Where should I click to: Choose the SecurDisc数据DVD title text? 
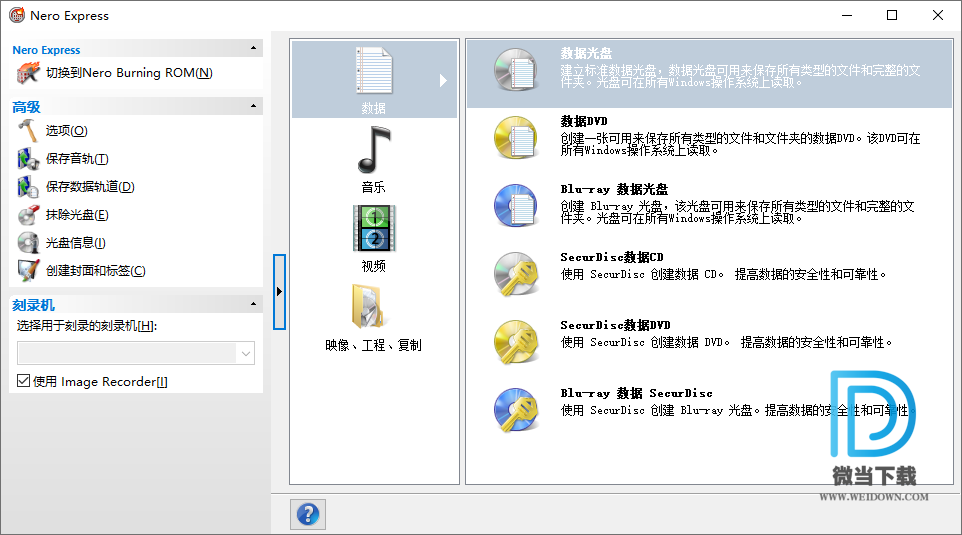tap(615, 325)
